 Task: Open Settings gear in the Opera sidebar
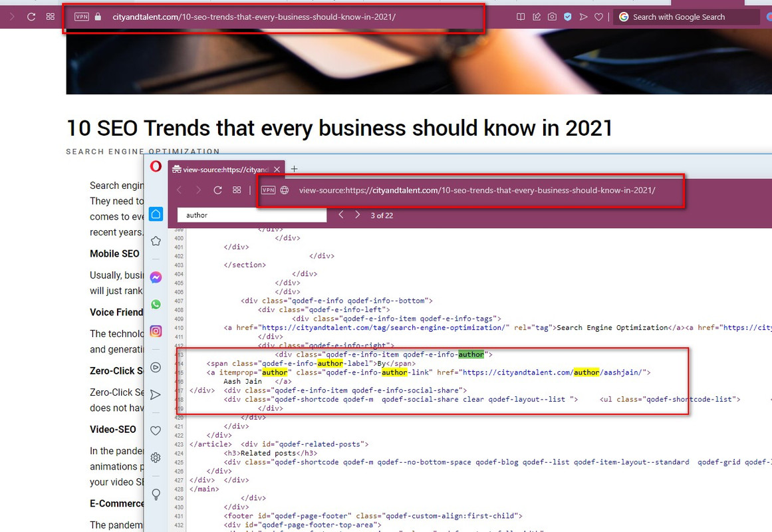click(x=156, y=458)
